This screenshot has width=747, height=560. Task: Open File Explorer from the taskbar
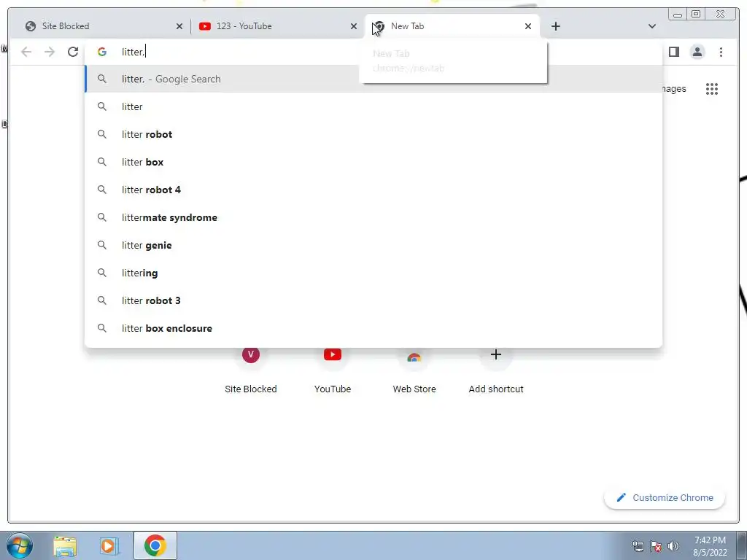[x=65, y=545]
